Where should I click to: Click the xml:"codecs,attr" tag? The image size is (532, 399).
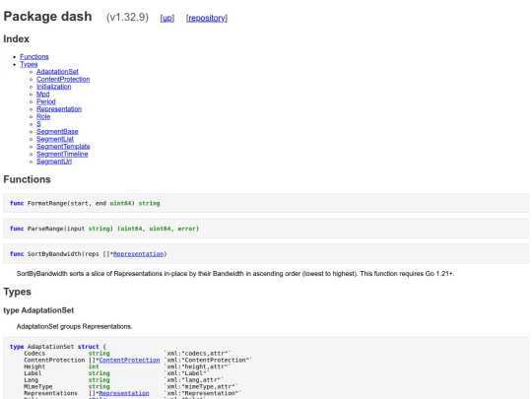pyautogui.click(x=197, y=354)
